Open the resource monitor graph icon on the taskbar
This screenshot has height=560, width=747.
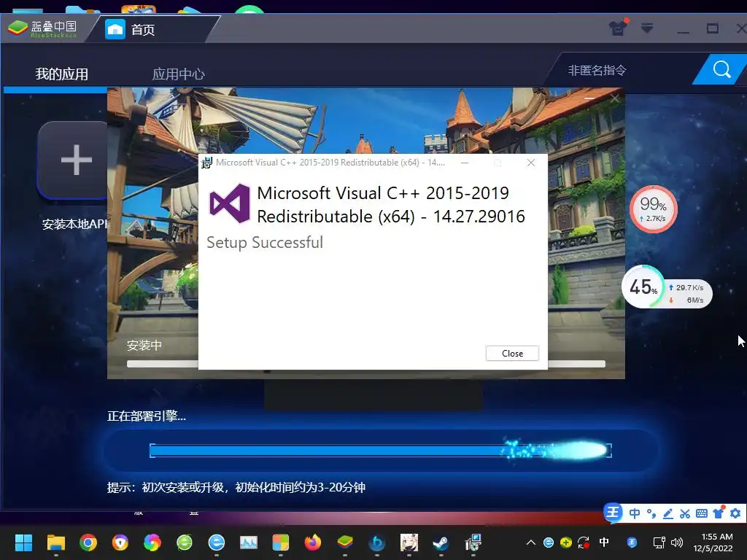(x=249, y=542)
